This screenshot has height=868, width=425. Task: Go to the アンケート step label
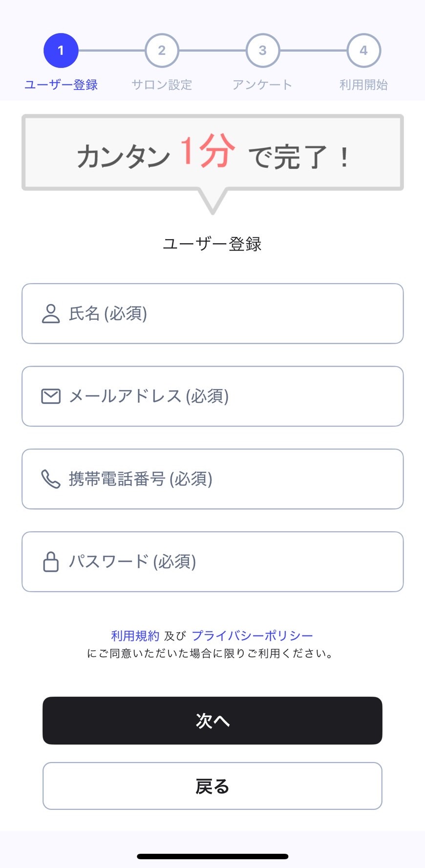point(262,85)
